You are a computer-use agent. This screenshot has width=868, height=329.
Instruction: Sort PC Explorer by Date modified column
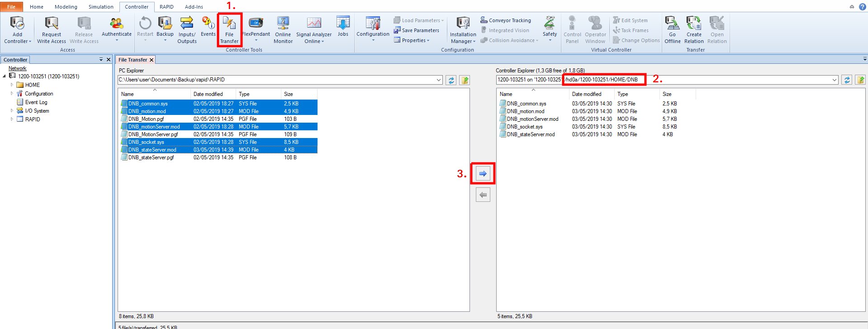[x=213, y=94]
